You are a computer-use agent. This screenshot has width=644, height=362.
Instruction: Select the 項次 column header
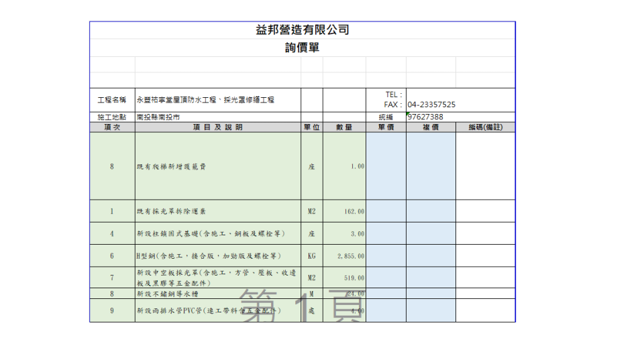coord(112,127)
